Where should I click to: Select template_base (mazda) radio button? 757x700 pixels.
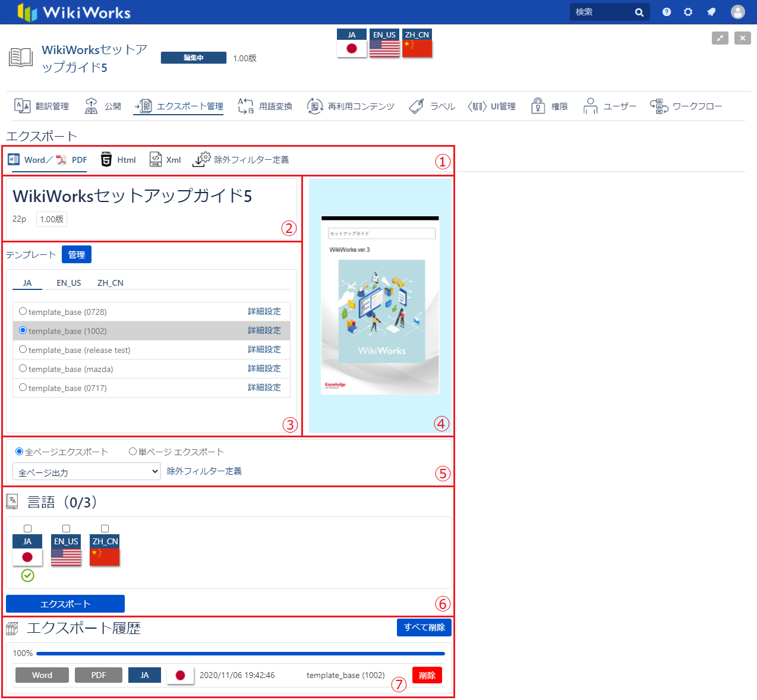click(23, 368)
